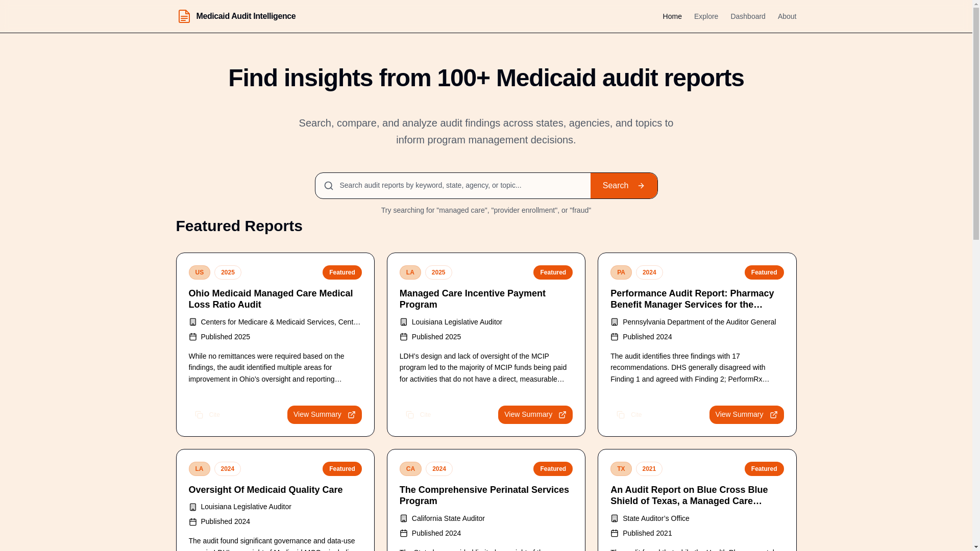Open Managed Care Incentive Payment Program title
This screenshot has width=980, height=551.
(x=486, y=299)
